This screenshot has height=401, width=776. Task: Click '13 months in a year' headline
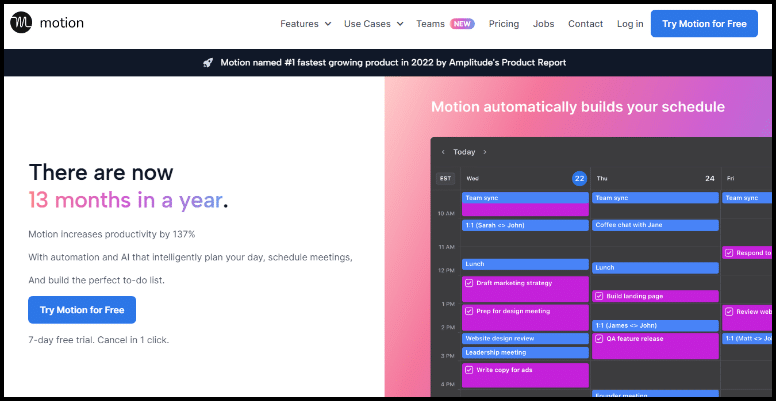[x=128, y=200]
